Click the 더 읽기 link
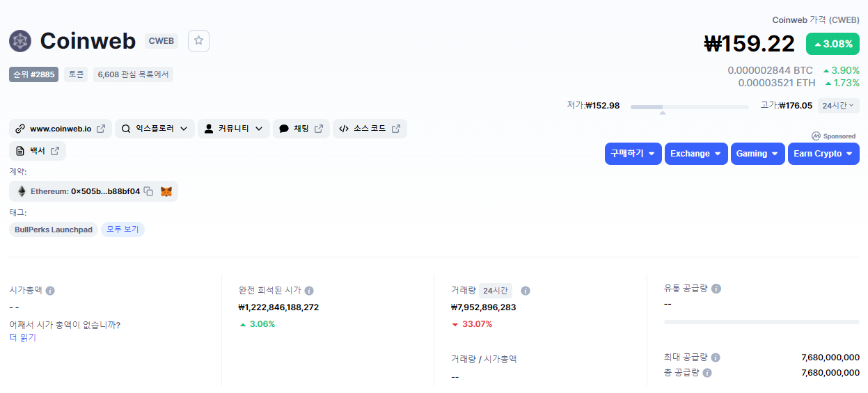The height and width of the screenshot is (393, 868). (x=22, y=337)
